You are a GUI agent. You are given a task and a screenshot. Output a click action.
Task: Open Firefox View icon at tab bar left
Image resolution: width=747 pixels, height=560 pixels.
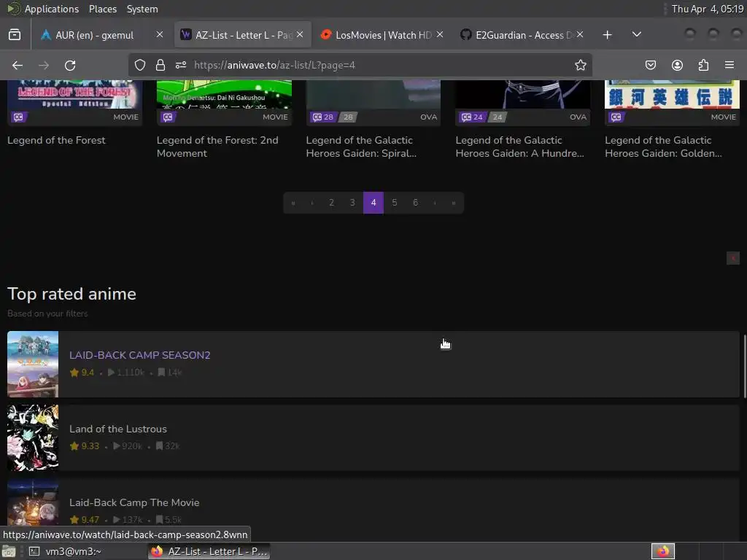click(x=15, y=35)
